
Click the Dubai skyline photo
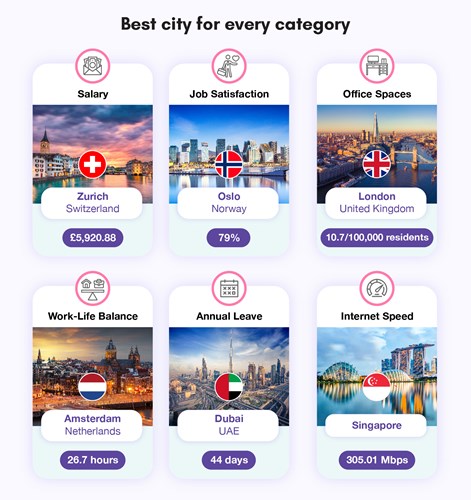coord(229,376)
